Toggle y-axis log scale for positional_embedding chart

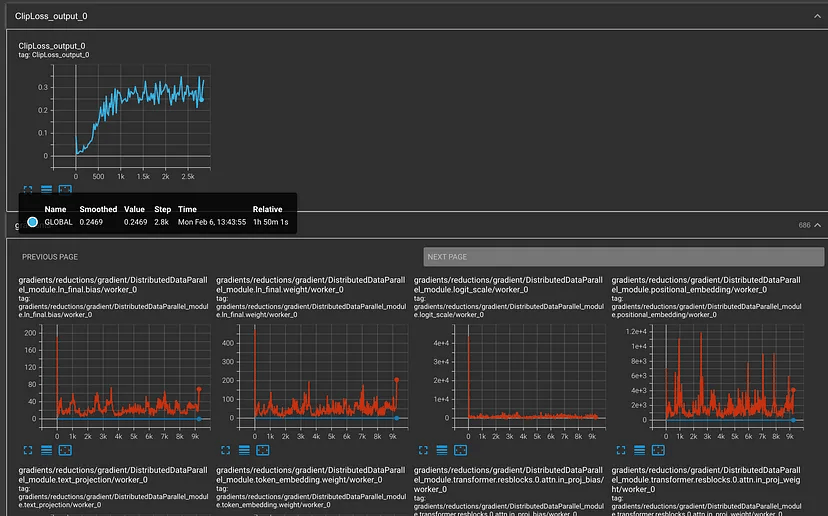pyautogui.click(x=639, y=450)
